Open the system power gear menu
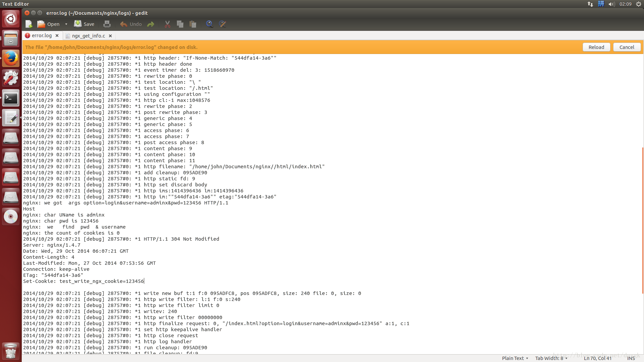 pos(639,4)
